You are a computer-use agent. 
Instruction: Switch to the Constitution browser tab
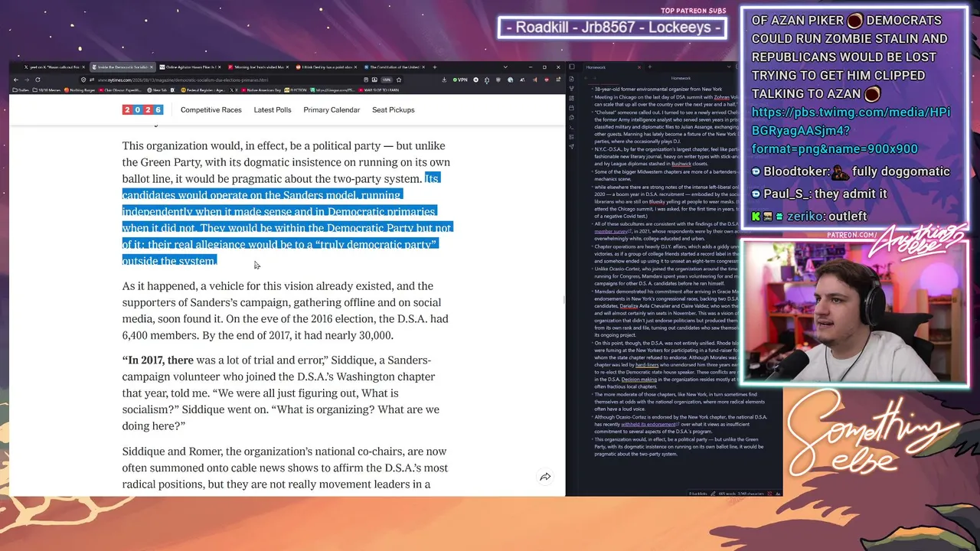point(394,67)
